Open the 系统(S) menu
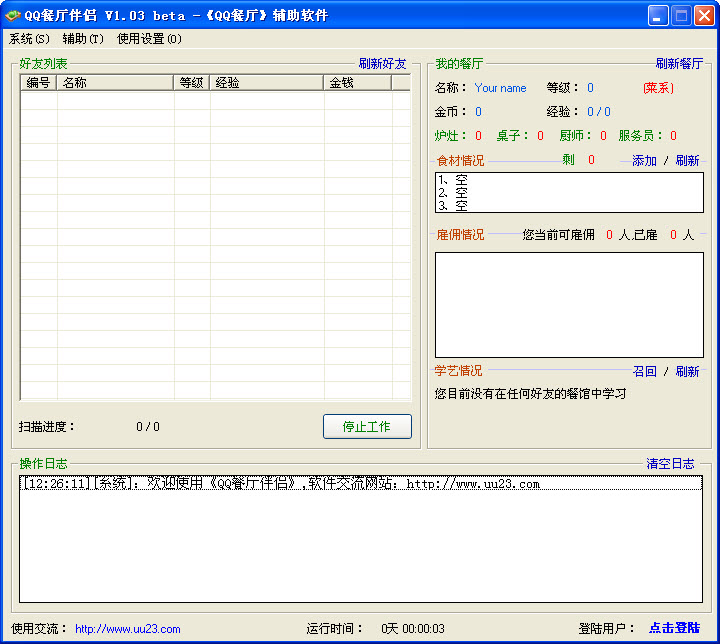 pyautogui.click(x=29, y=39)
